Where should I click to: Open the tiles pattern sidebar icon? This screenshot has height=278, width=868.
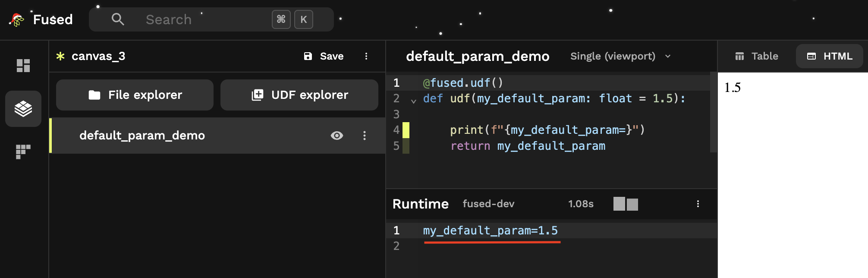(x=23, y=152)
